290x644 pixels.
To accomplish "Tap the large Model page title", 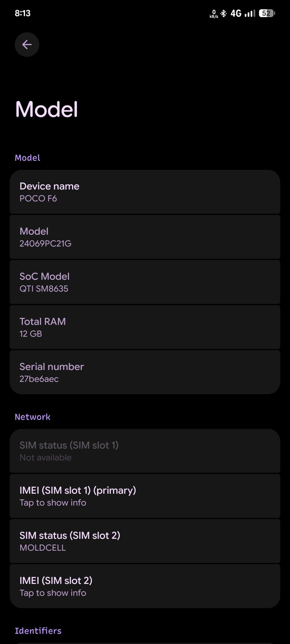I will 47,109.
